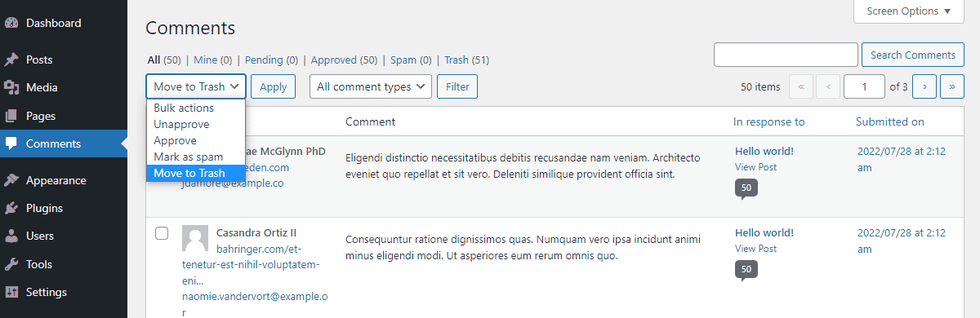Click the Tools wrench icon

(11, 264)
